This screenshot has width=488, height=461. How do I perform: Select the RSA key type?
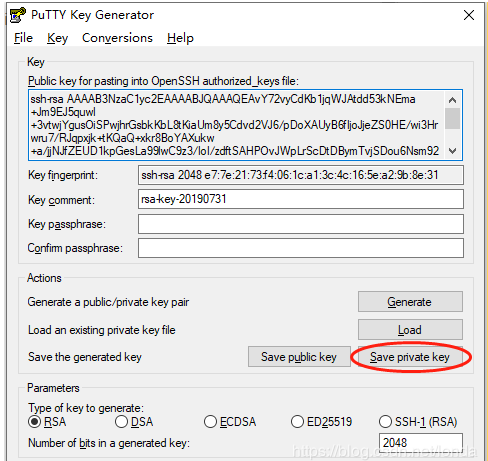[35, 422]
